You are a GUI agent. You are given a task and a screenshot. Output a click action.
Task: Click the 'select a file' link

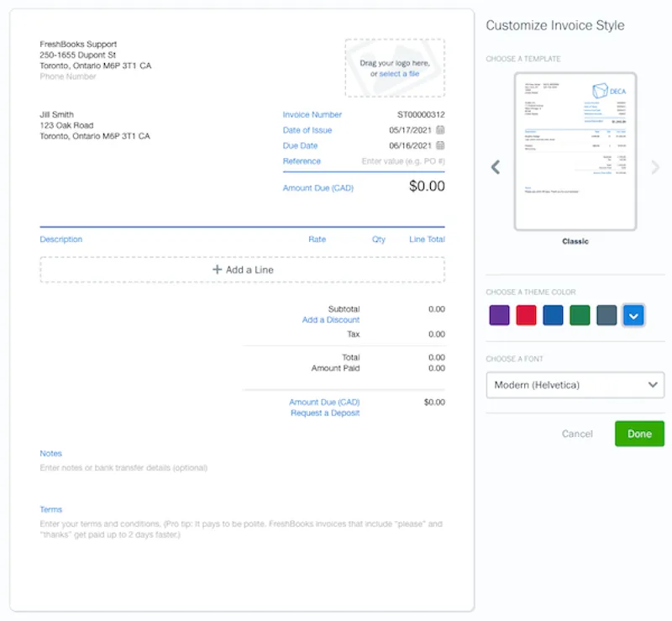[399, 74]
